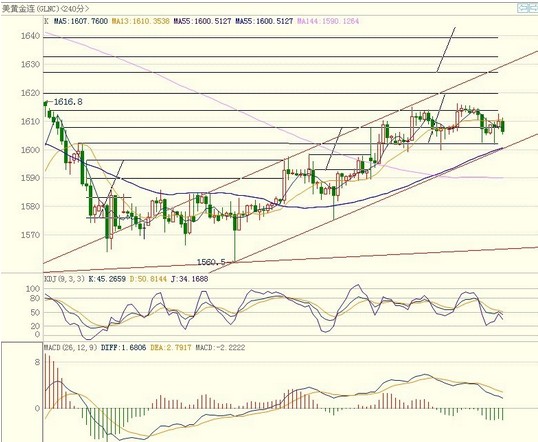
Task: Select the MA5:1607.7600 indicator label
Action: click(81, 21)
